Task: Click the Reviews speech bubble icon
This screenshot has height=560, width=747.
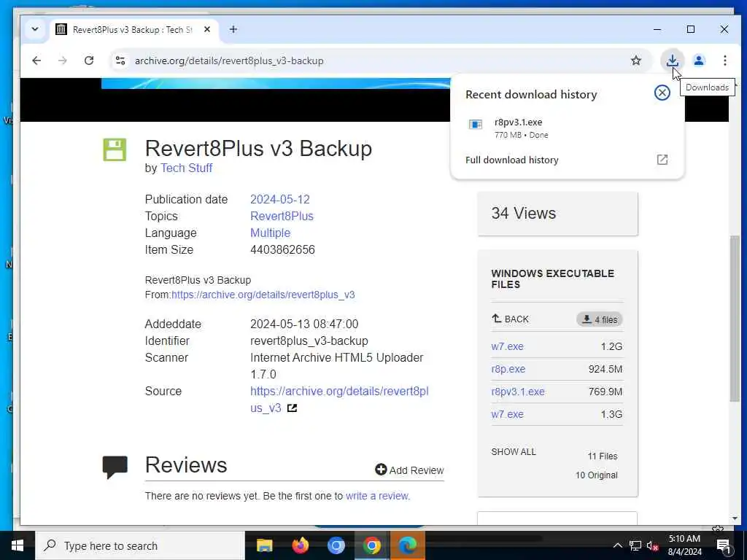Action: click(115, 467)
